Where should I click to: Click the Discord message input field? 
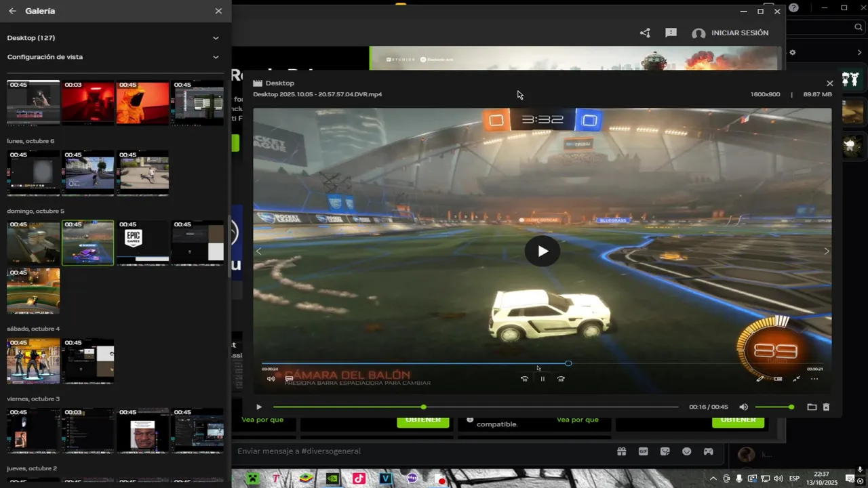pyautogui.click(x=420, y=451)
